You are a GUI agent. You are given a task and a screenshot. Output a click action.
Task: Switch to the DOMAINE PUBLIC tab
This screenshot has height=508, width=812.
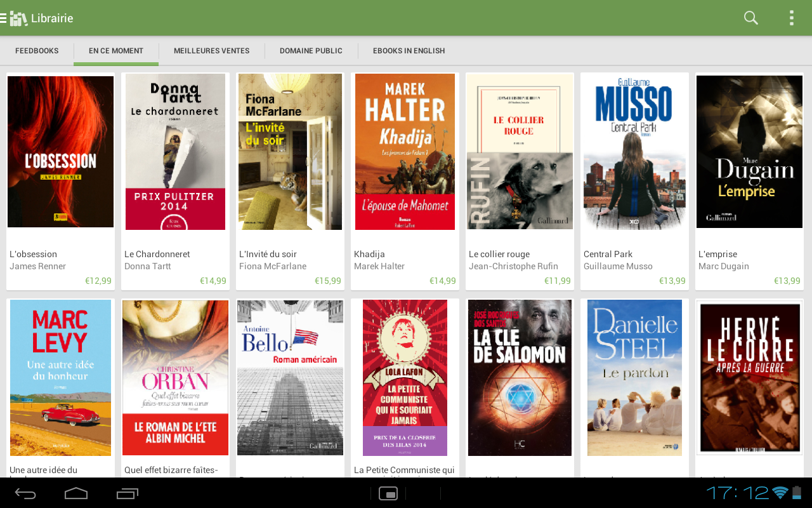(x=311, y=50)
